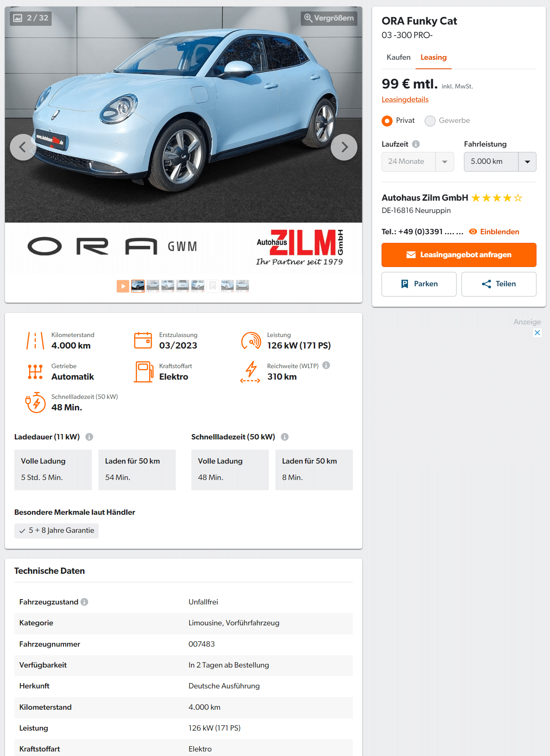Image resolution: width=550 pixels, height=756 pixels.
Task: Click the Kraftstoffart fuel pump icon
Action: pos(143,372)
